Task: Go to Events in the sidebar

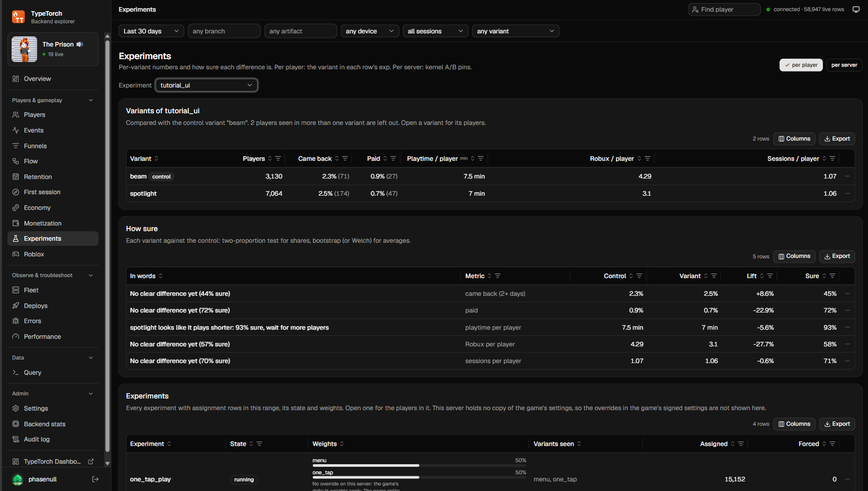Action: tap(53, 130)
